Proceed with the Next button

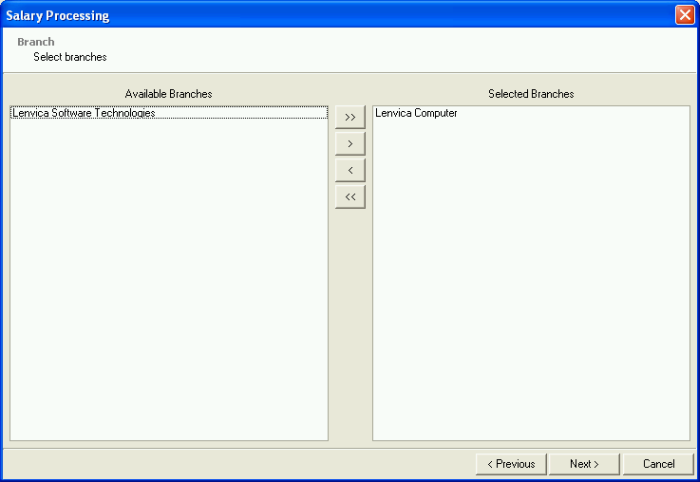[584, 464]
